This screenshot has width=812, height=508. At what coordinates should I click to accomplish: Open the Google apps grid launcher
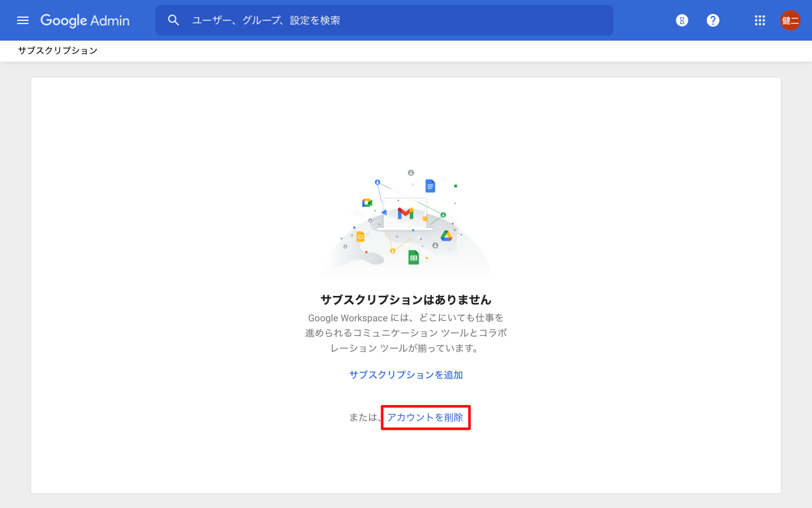(x=760, y=20)
